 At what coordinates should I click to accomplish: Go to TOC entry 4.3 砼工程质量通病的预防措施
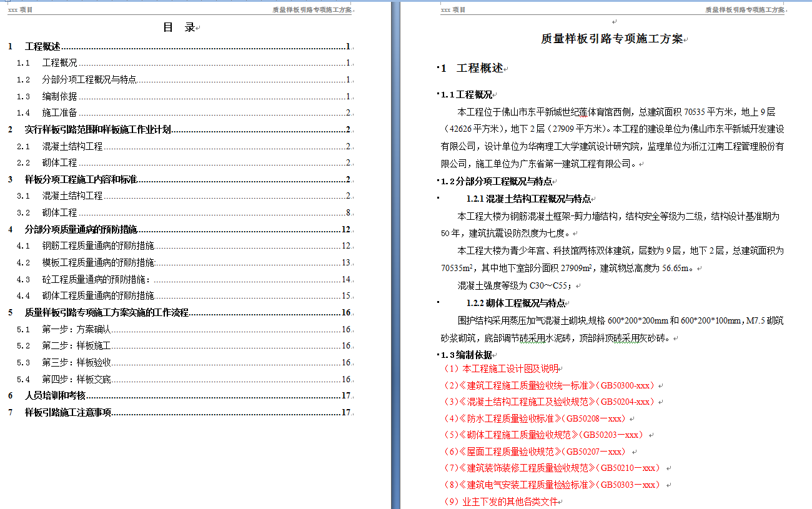point(96,279)
